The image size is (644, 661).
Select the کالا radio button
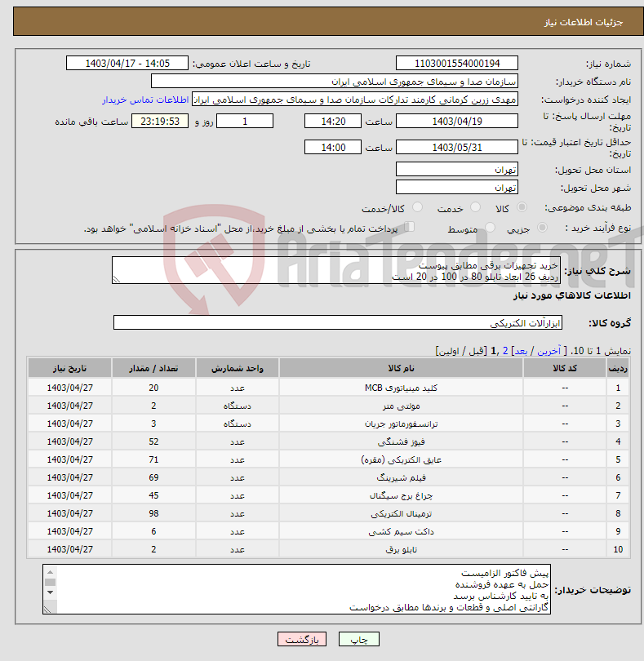pos(522,207)
